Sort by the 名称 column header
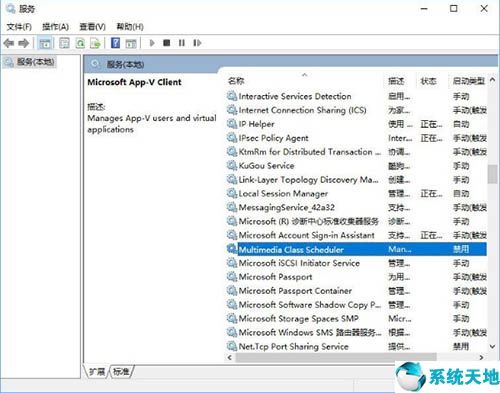 (x=236, y=81)
